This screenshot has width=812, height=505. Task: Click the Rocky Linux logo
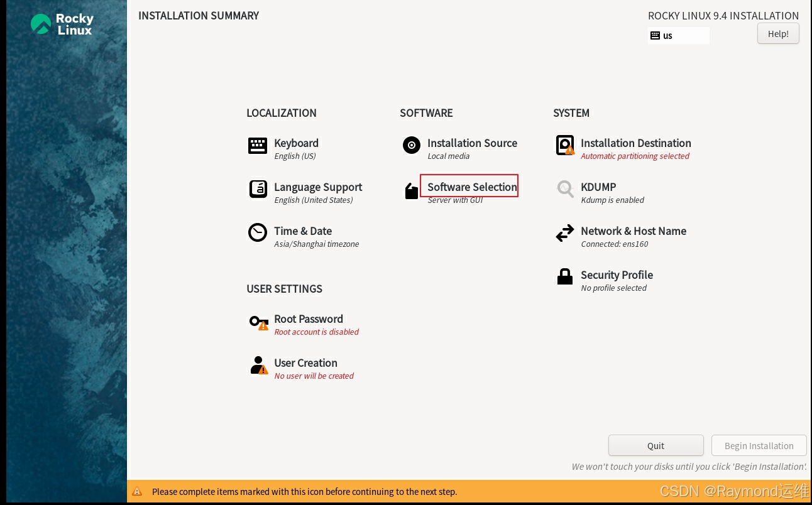pyautogui.click(x=62, y=24)
